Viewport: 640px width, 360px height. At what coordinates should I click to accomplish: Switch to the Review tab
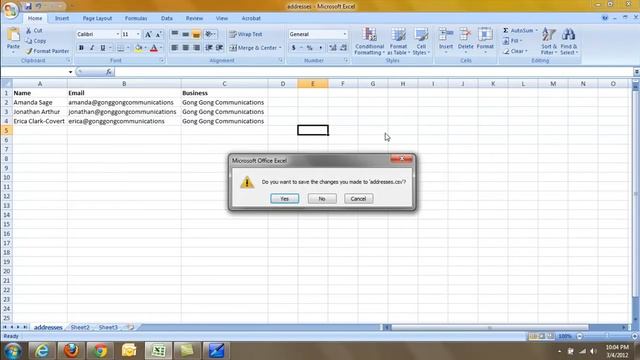click(x=194, y=18)
